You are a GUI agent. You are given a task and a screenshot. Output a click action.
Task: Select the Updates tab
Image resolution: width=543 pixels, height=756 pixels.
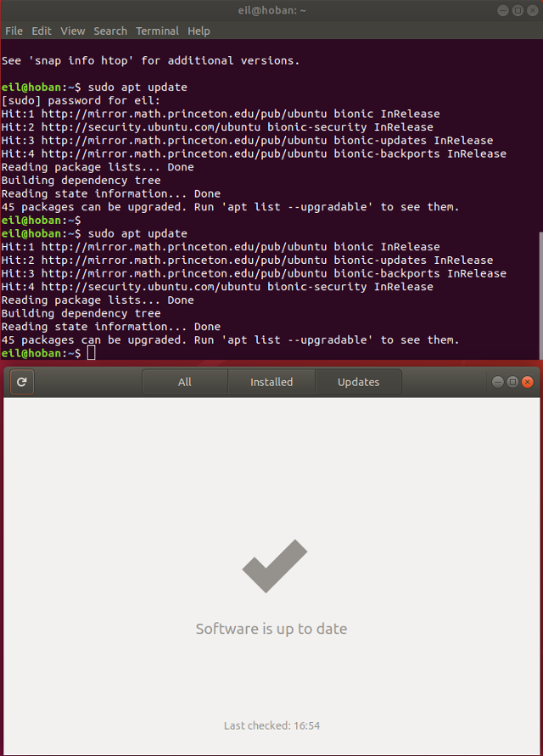coord(358,382)
